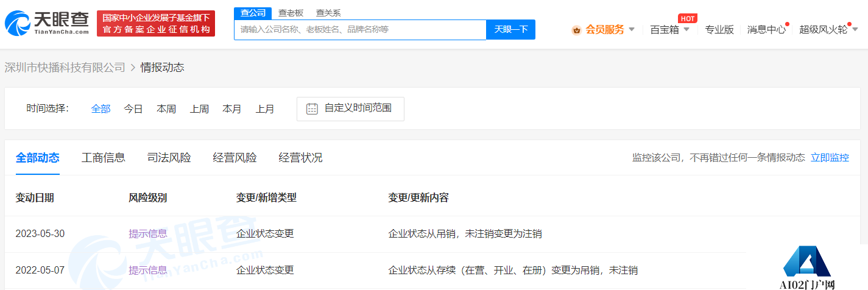Click the 天眼一下 search button
The width and height of the screenshot is (868, 290).
[510, 29]
